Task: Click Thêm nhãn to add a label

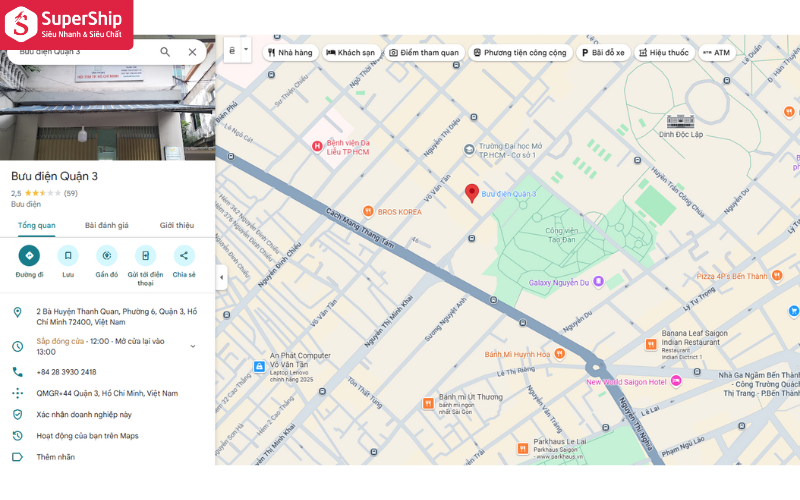Action: [x=56, y=457]
